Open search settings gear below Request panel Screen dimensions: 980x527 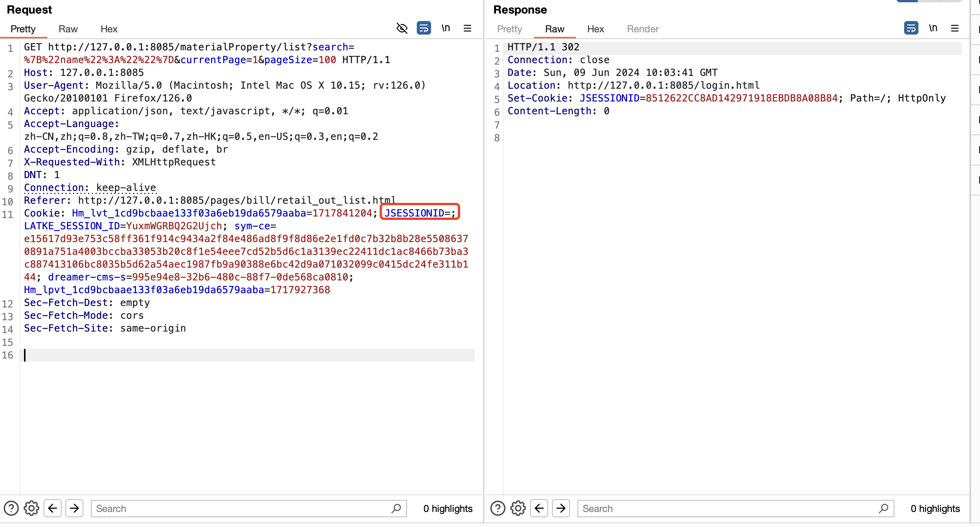pyautogui.click(x=32, y=508)
